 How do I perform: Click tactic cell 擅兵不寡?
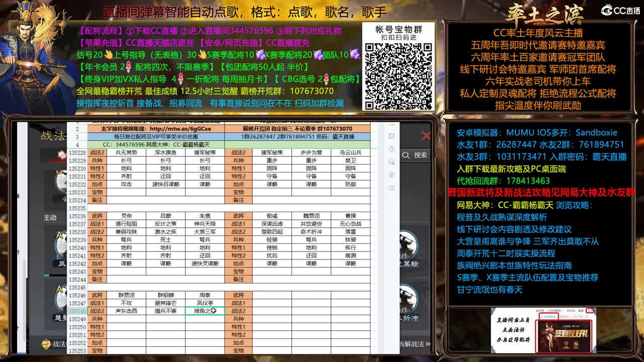pyautogui.click(x=166, y=311)
